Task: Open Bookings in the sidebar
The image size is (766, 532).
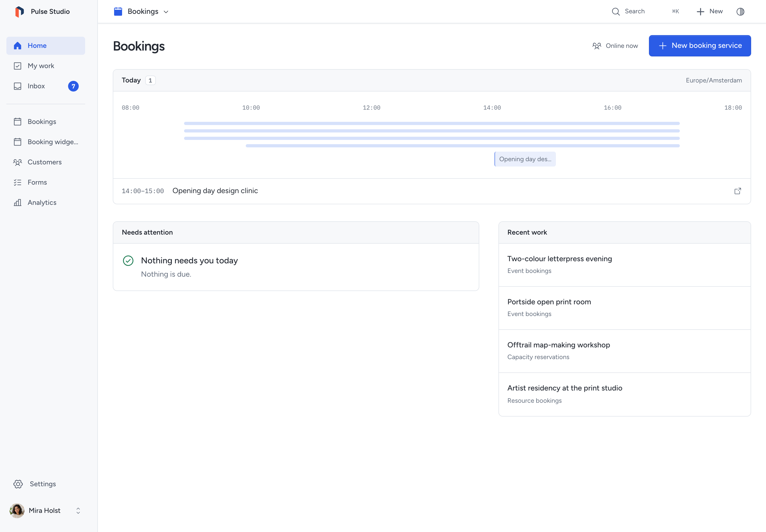Action: pyautogui.click(x=46, y=122)
